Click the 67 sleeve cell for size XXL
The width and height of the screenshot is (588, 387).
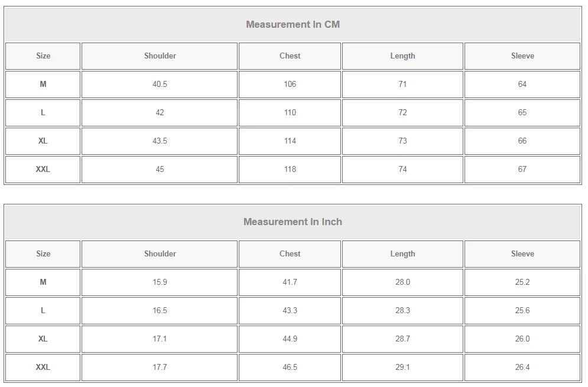point(522,169)
